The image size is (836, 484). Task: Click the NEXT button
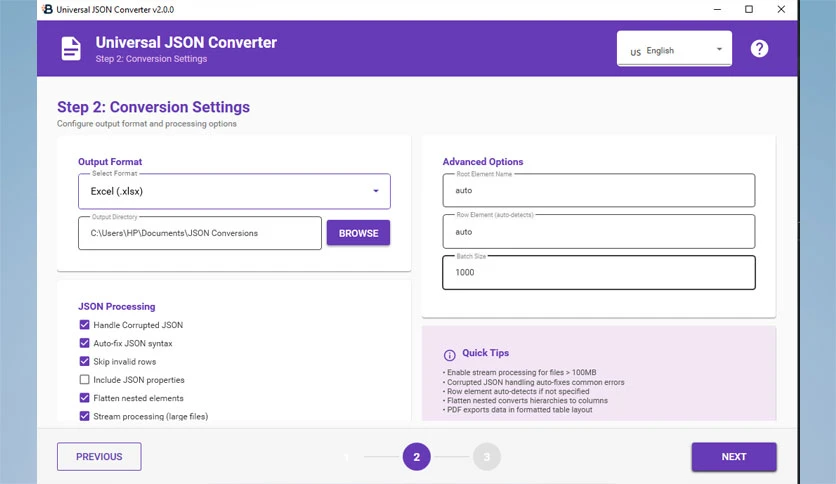point(734,457)
